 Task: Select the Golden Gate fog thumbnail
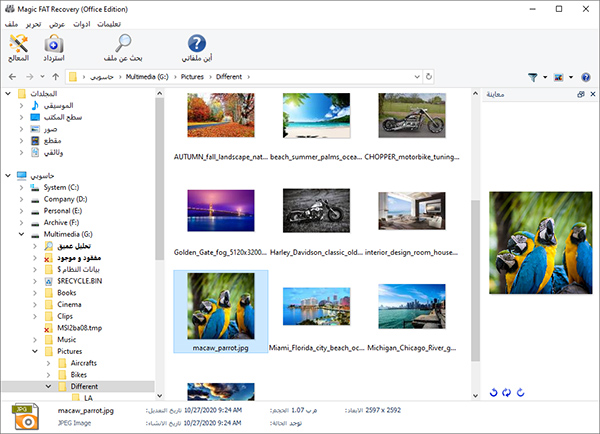tap(221, 210)
